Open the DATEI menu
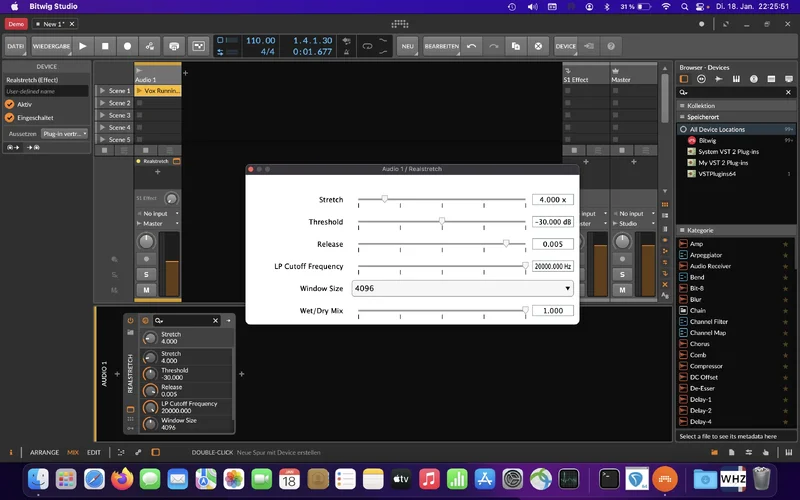This screenshot has height=500, width=800. pyautogui.click(x=16, y=46)
